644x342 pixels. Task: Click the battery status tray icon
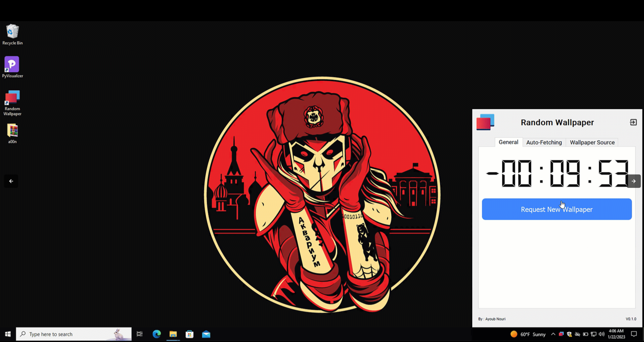coord(586,334)
